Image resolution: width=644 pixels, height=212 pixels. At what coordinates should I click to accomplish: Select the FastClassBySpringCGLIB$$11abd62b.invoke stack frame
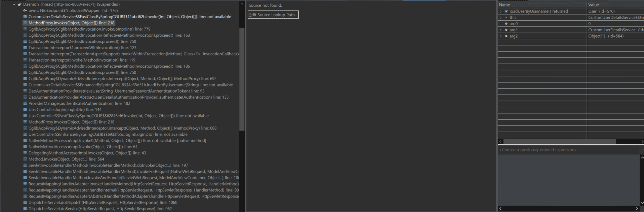[130, 17]
